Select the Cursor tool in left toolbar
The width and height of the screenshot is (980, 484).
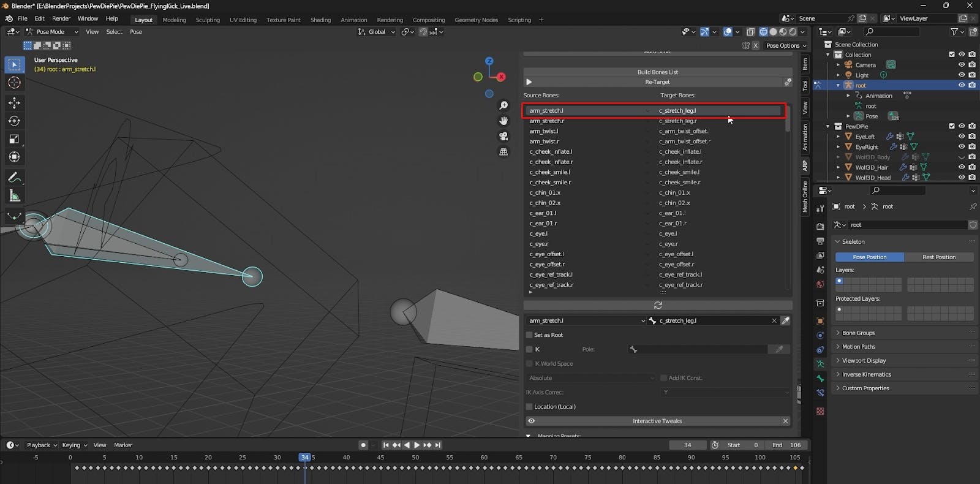point(14,83)
